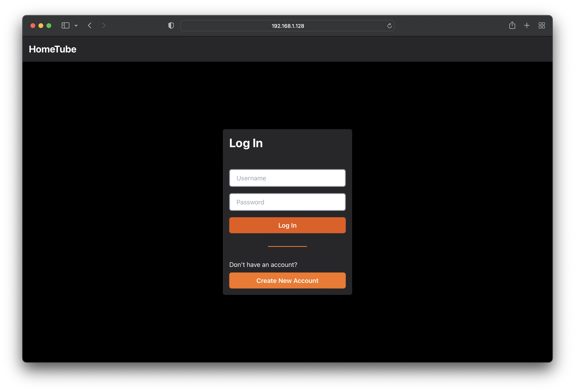Viewport: 575px width, 392px height.
Task: Open the Share icon in toolbar
Action: click(x=512, y=25)
